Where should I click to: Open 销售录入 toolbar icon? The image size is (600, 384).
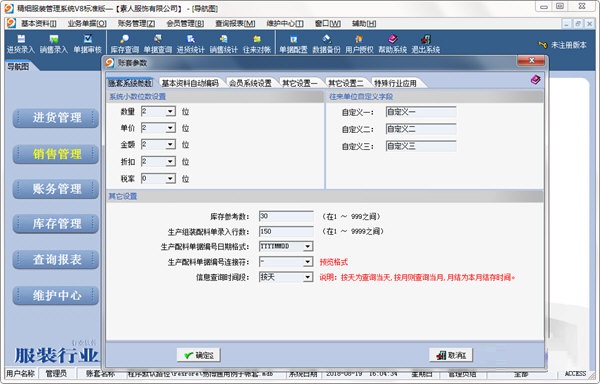(54, 44)
